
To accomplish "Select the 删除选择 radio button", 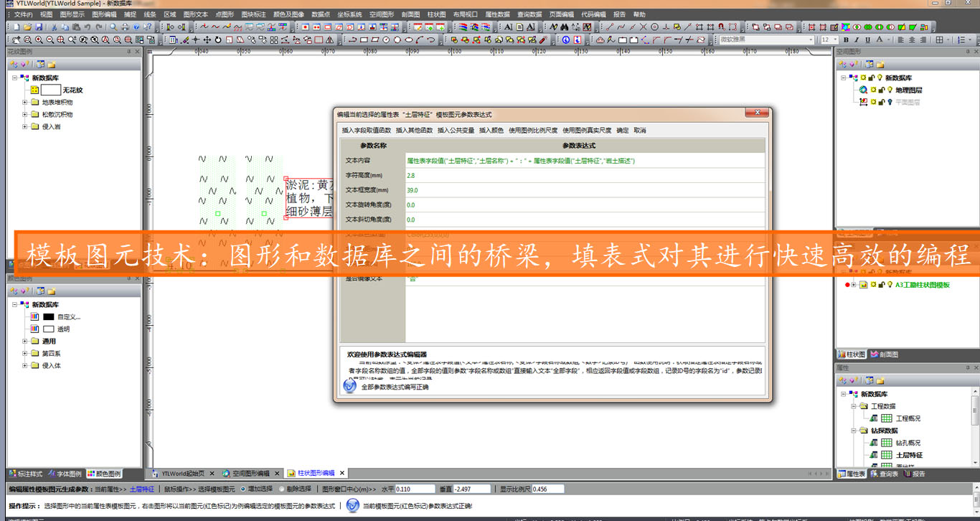I will click(281, 489).
